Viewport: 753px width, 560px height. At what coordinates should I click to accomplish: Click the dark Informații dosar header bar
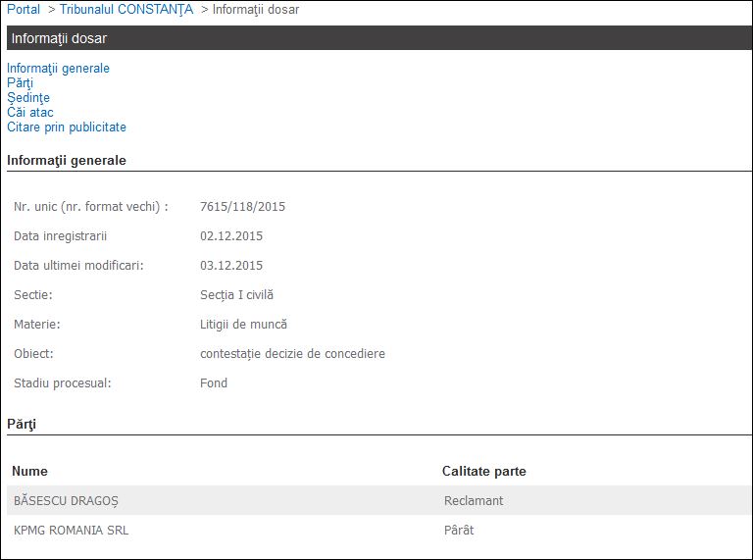coord(379,38)
